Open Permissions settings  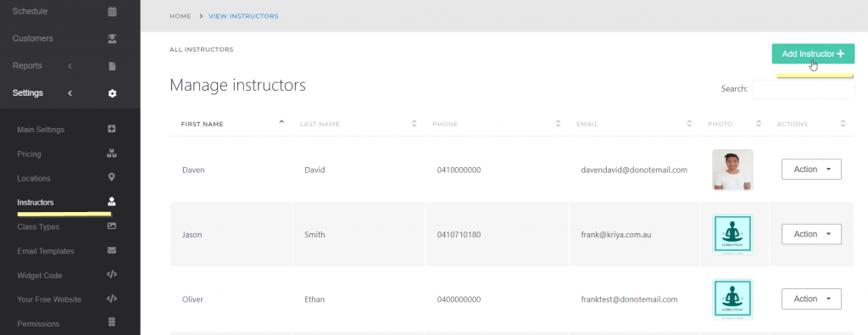pyautogui.click(x=38, y=324)
